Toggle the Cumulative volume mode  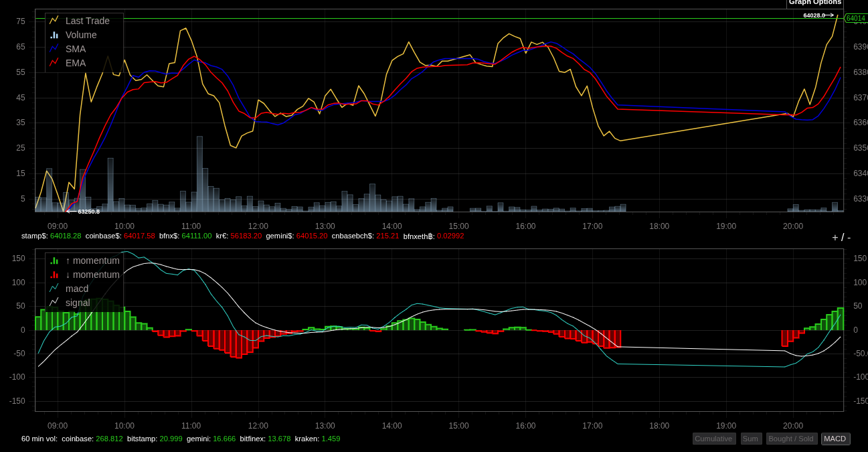(x=714, y=439)
